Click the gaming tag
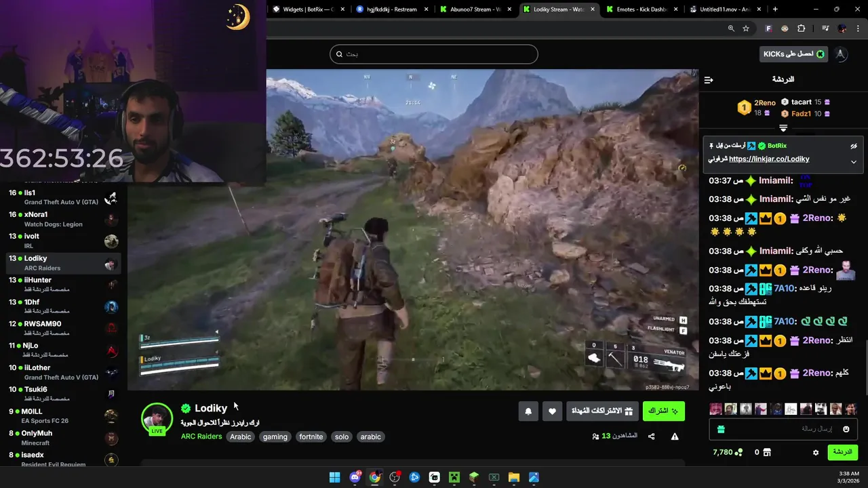 click(275, 437)
